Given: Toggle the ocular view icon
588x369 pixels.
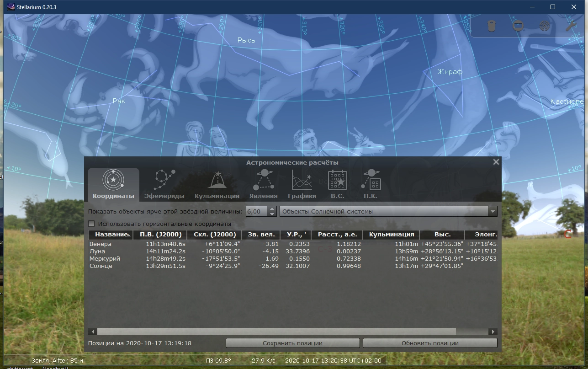Looking at the screenshot, I should click(x=491, y=26).
